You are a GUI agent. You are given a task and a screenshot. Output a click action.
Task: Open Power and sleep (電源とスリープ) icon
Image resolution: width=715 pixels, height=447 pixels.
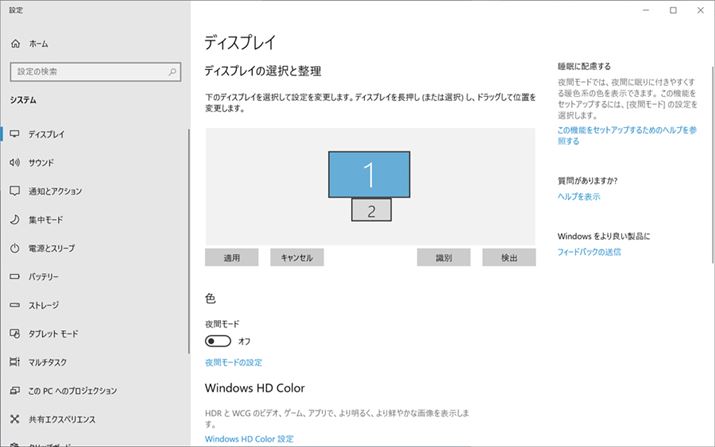16,248
